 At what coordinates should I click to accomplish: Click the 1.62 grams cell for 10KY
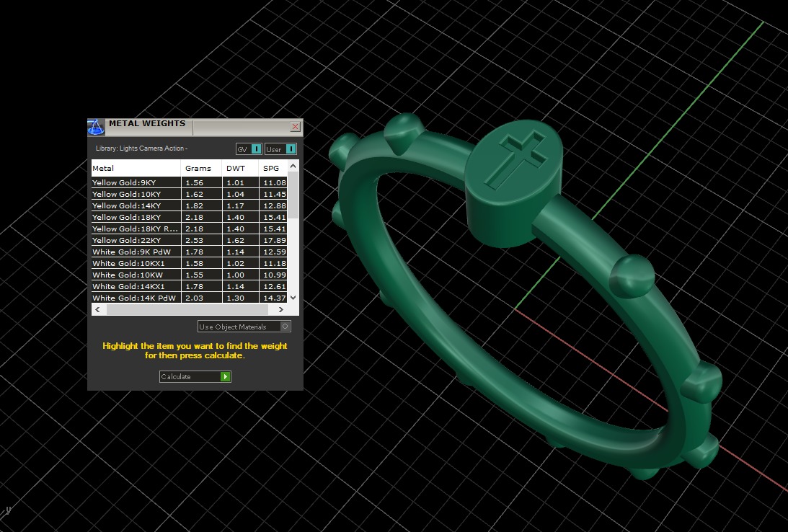coord(202,194)
